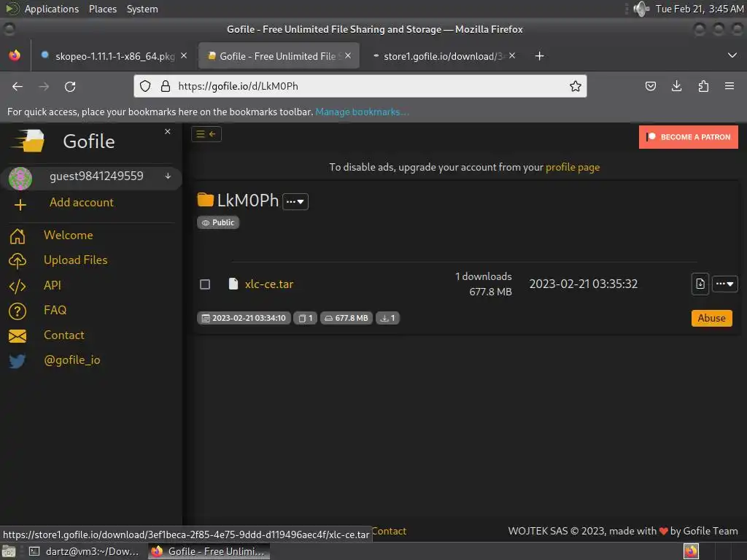Click the Become a Patron button
This screenshot has width=747, height=560.
689,137
